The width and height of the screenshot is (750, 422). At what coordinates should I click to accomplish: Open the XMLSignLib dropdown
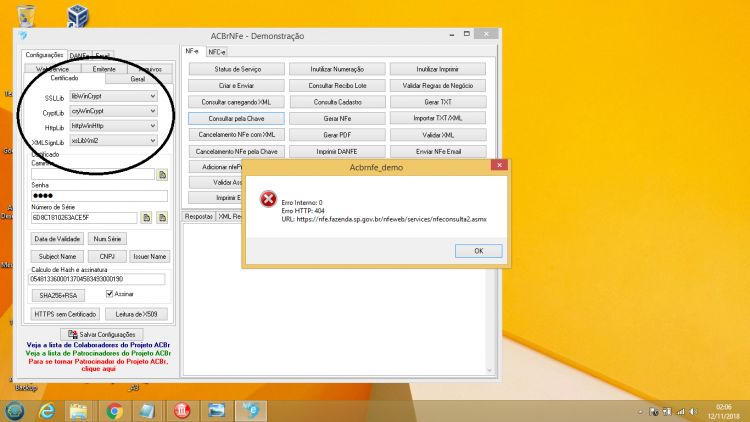click(x=153, y=141)
